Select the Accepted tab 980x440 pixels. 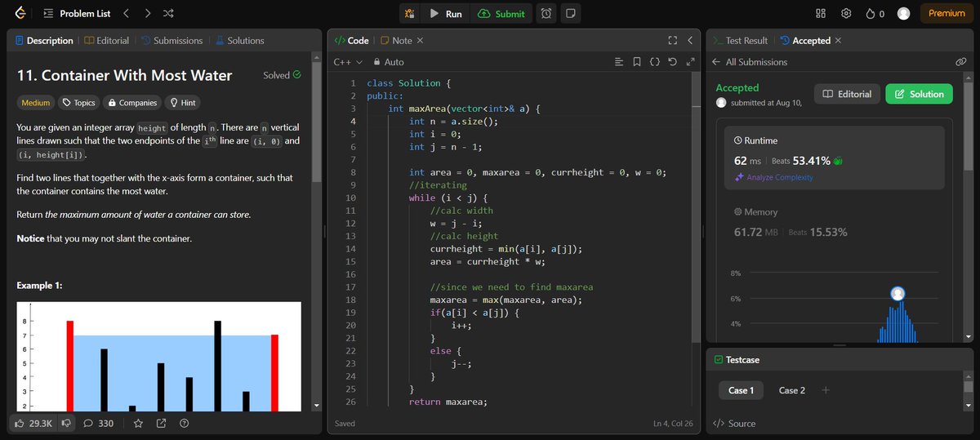[x=806, y=40]
